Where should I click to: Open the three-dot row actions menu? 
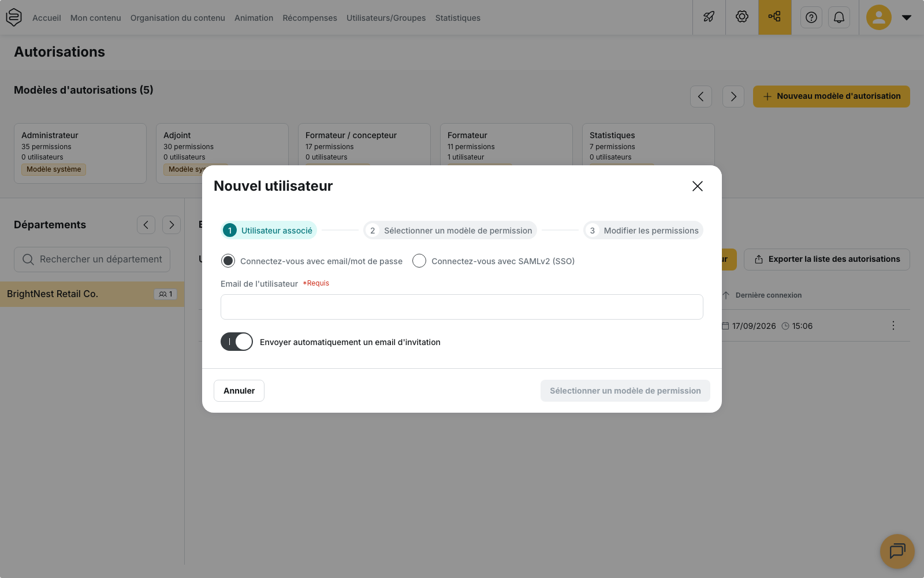893,326
